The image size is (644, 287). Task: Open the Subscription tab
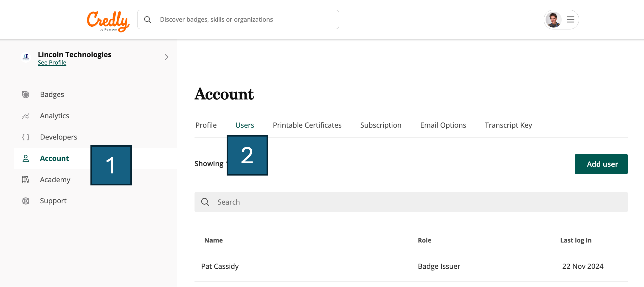pos(381,125)
